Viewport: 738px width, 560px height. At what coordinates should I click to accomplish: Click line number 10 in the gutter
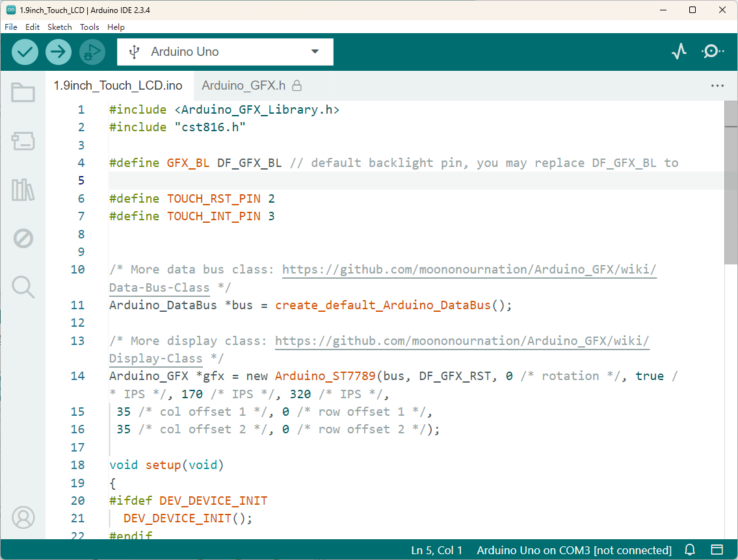click(77, 270)
